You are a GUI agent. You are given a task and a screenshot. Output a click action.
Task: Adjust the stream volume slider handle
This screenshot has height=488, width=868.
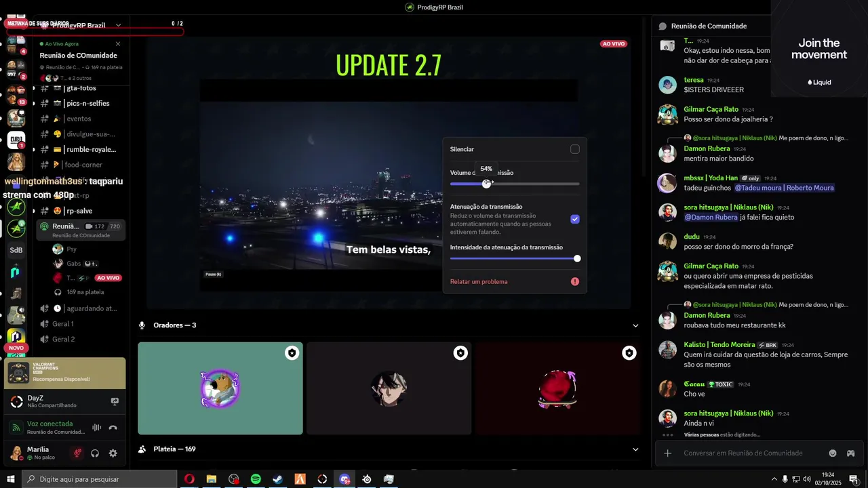click(x=486, y=184)
